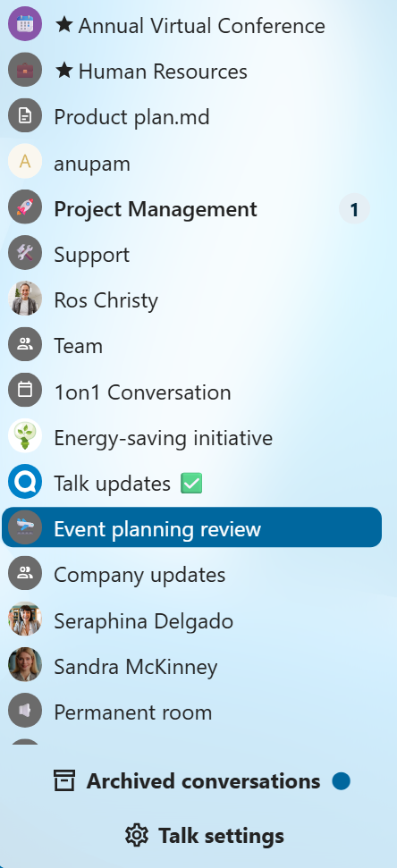The image size is (397, 868).
Task: Open the Seraphina Delgado conversation
Action: coord(191,619)
